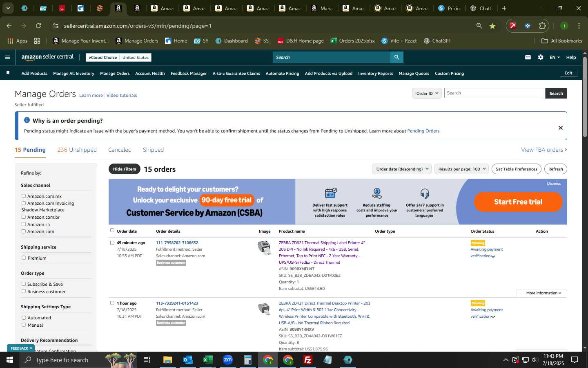Click the magnifier search button in header
The image size is (588, 368).
coord(396,57)
